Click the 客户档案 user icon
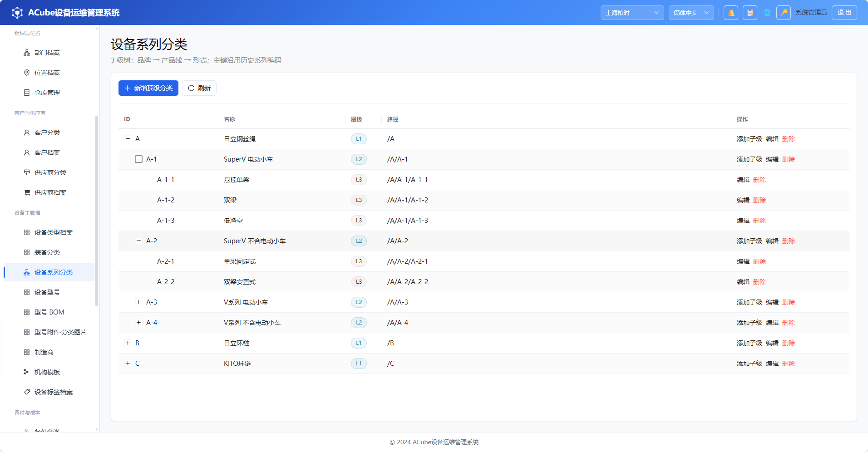 tap(27, 152)
